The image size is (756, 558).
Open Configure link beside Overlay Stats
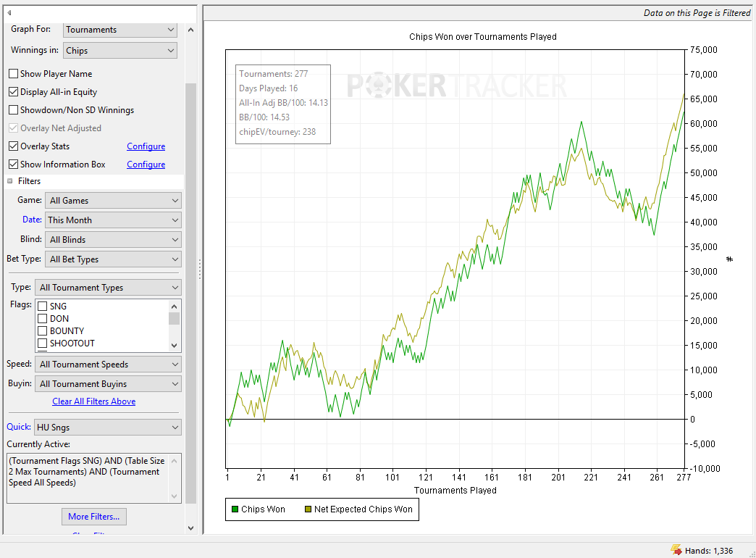146,146
